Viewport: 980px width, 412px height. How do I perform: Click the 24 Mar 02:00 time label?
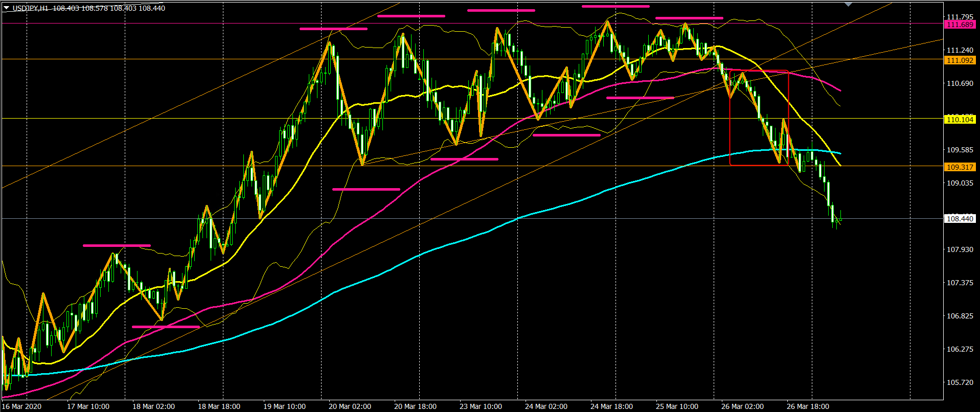(x=546, y=406)
